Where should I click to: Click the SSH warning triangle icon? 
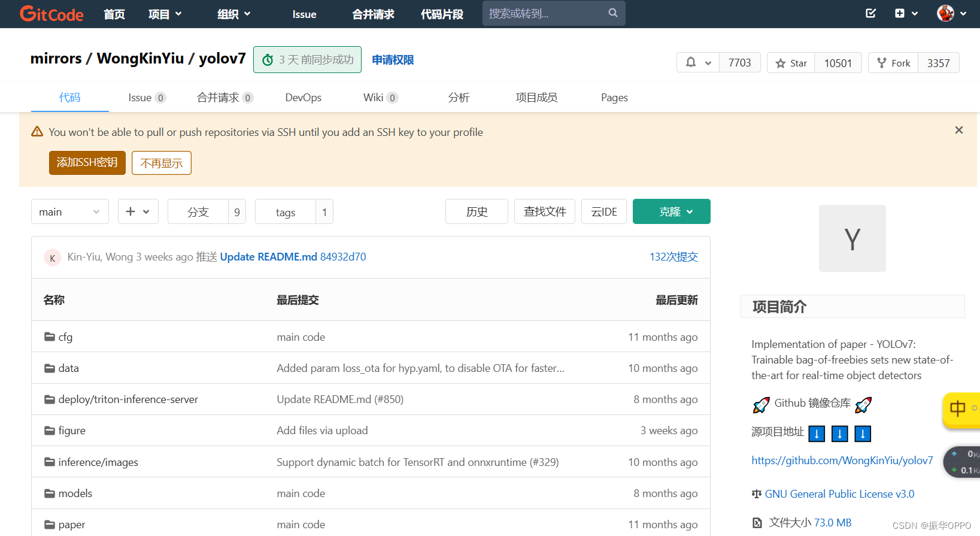[37, 131]
